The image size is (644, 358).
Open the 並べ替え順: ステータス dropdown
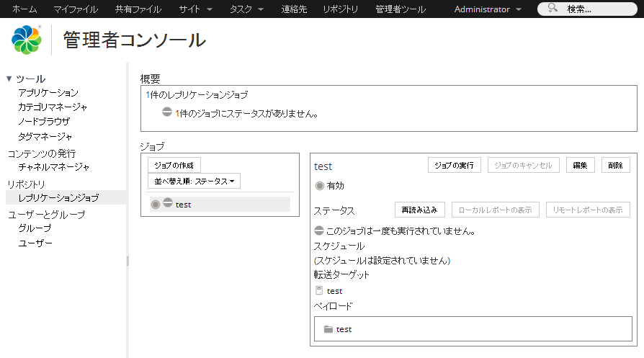194,181
